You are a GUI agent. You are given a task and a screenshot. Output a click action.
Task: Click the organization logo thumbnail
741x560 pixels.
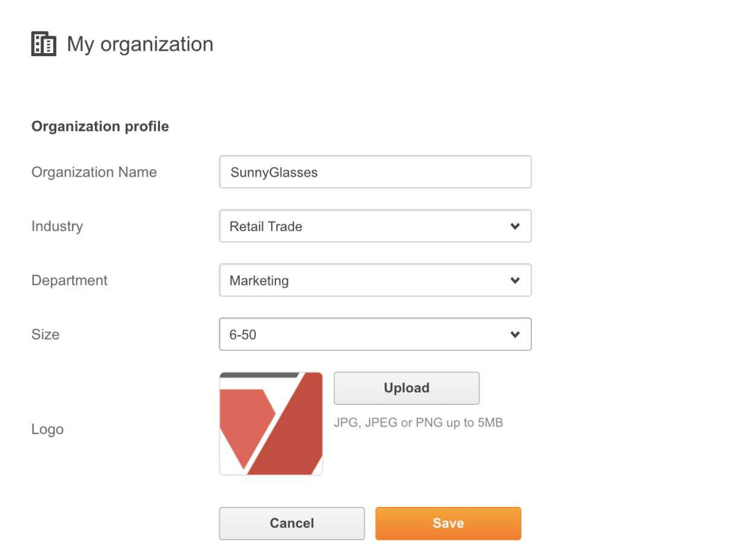(x=271, y=423)
